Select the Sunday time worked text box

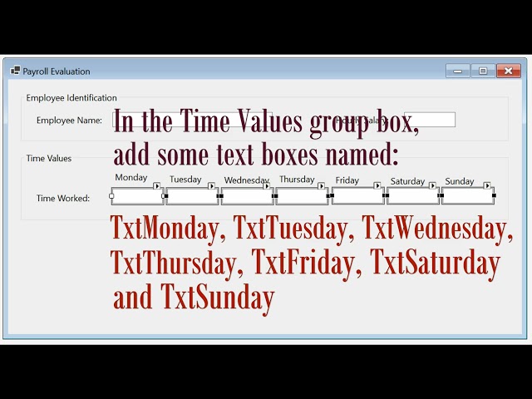[x=468, y=196]
